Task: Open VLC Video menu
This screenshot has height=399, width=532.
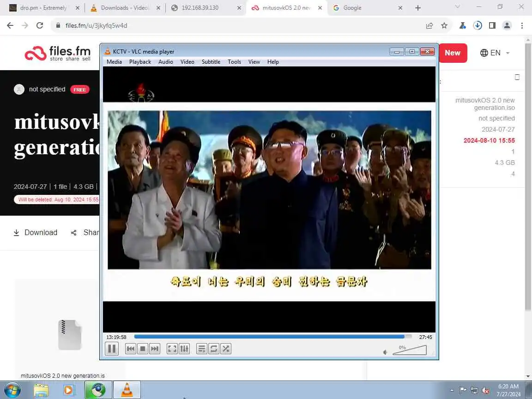Action: click(x=187, y=62)
